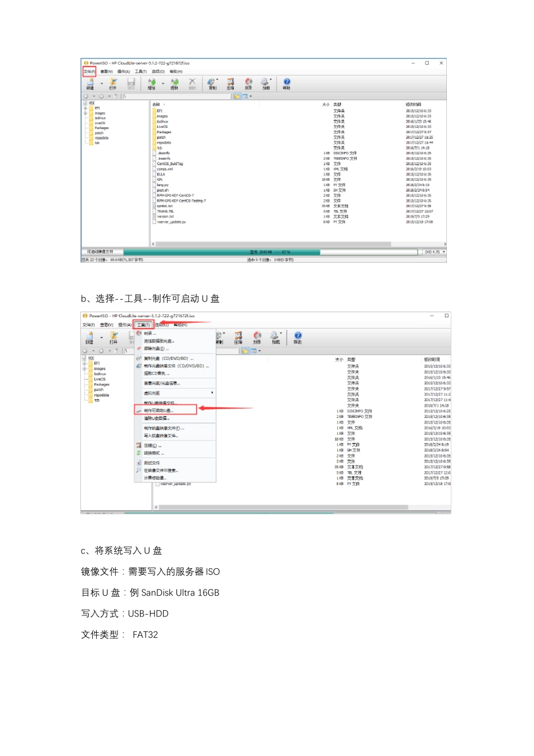Open 虚拟光驱 submenu arrow in Tools menu
This screenshot has width=534, height=756.
click(212, 393)
